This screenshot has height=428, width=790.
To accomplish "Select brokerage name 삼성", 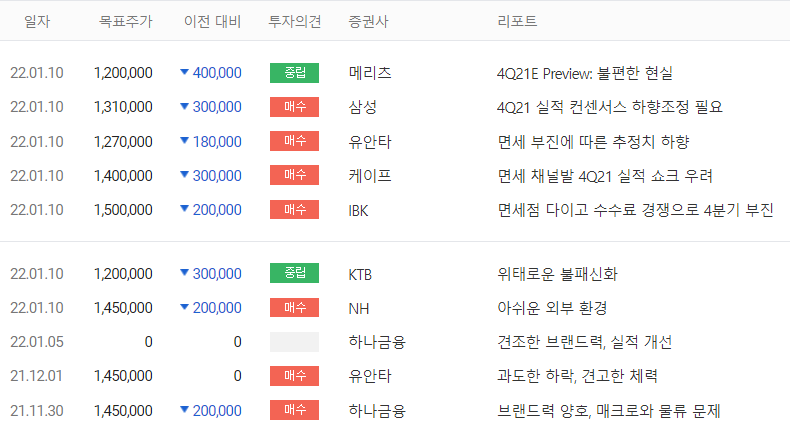I will [363, 107].
